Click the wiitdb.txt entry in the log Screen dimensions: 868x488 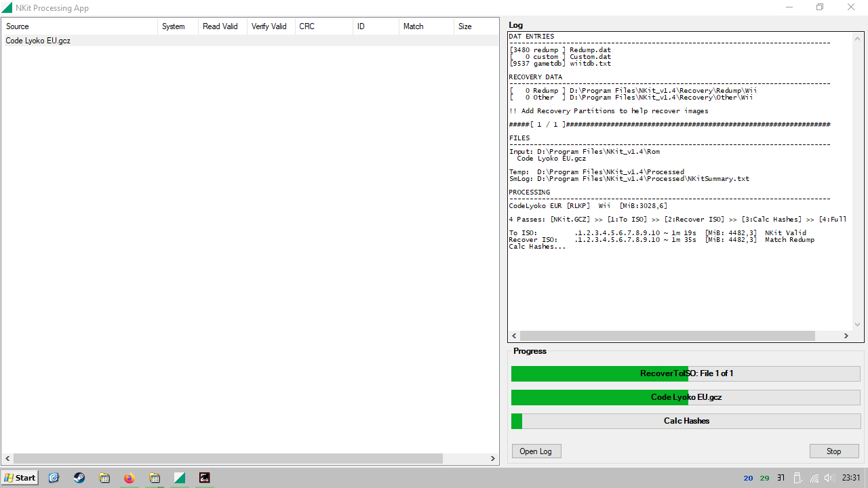click(590, 64)
